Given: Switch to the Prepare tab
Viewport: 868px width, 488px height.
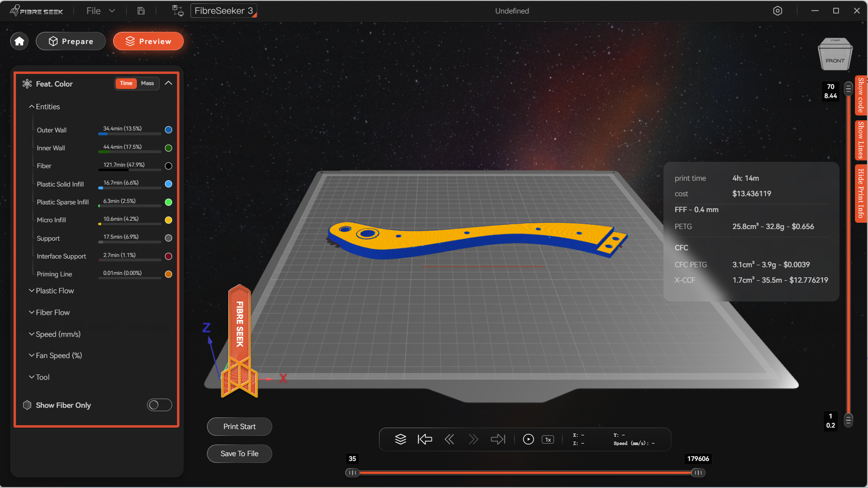Looking at the screenshot, I should coord(71,41).
